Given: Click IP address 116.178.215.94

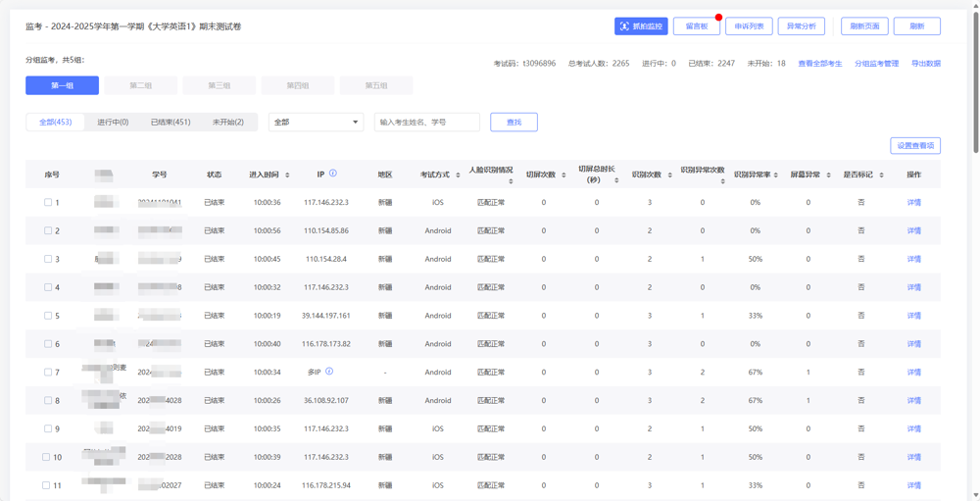Looking at the screenshot, I should (325, 485).
